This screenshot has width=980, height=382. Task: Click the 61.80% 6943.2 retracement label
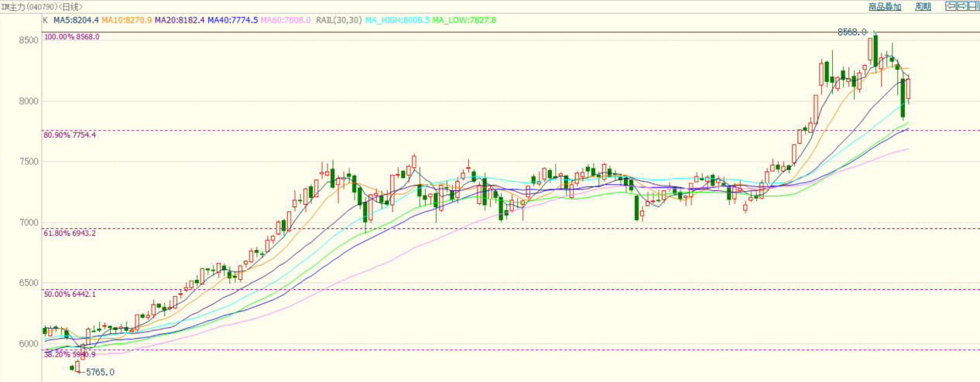70,233
